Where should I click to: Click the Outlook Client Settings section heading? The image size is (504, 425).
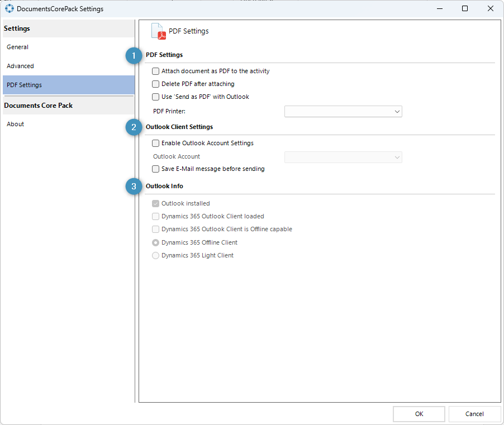tap(179, 127)
